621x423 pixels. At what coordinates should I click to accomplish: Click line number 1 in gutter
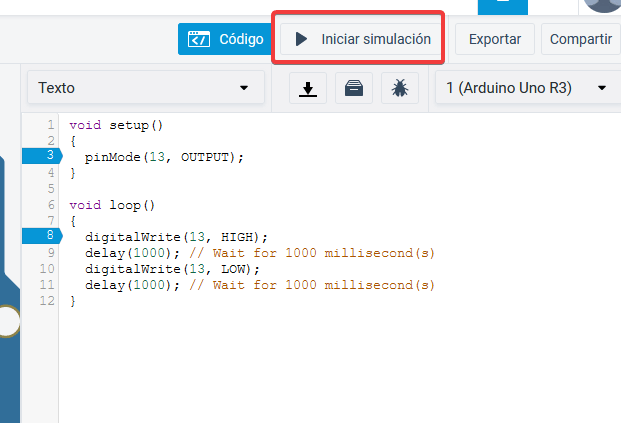click(51, 125)
